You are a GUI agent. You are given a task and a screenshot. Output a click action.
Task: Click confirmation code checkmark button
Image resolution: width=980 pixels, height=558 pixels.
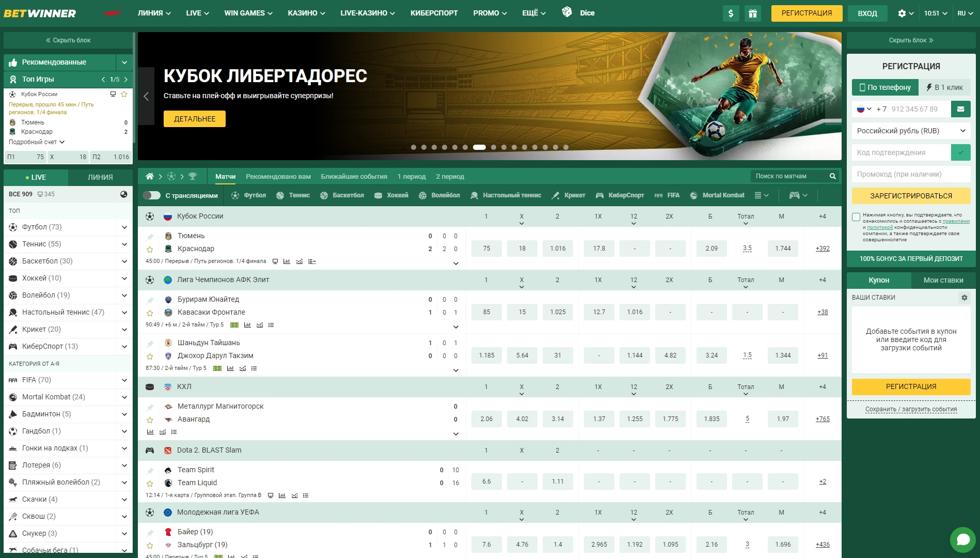[x=960, y=152]
